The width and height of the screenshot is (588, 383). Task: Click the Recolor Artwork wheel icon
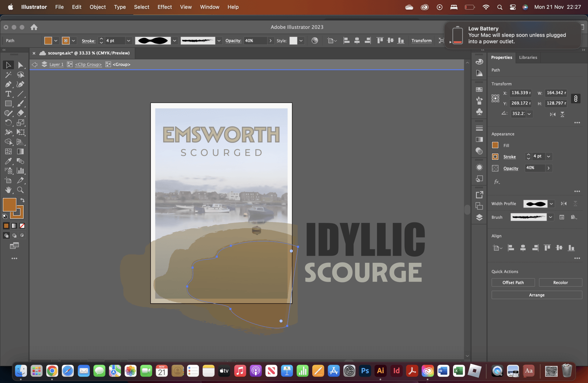point(315,40)
